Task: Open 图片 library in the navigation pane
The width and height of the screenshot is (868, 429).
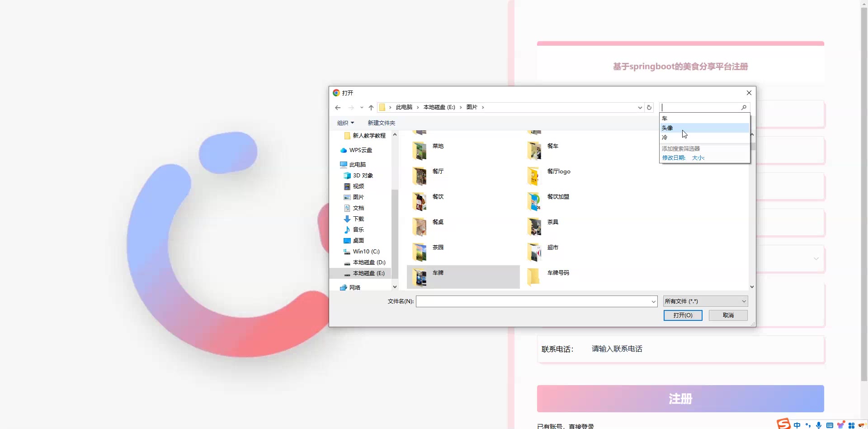Action: [x=354, y=197]
